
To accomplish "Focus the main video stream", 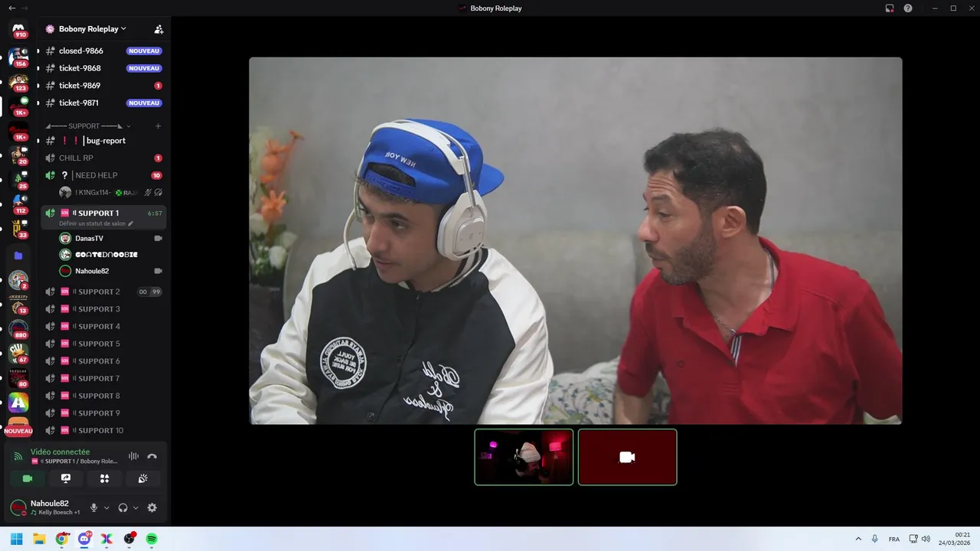I will coord(576,240).
